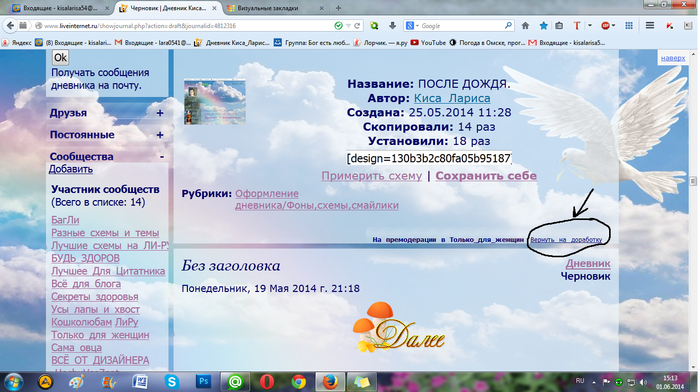Open the БУДЬ_ЗДОРОВ community link
Viewport: 700px width, 392px height.
[85, 259]
